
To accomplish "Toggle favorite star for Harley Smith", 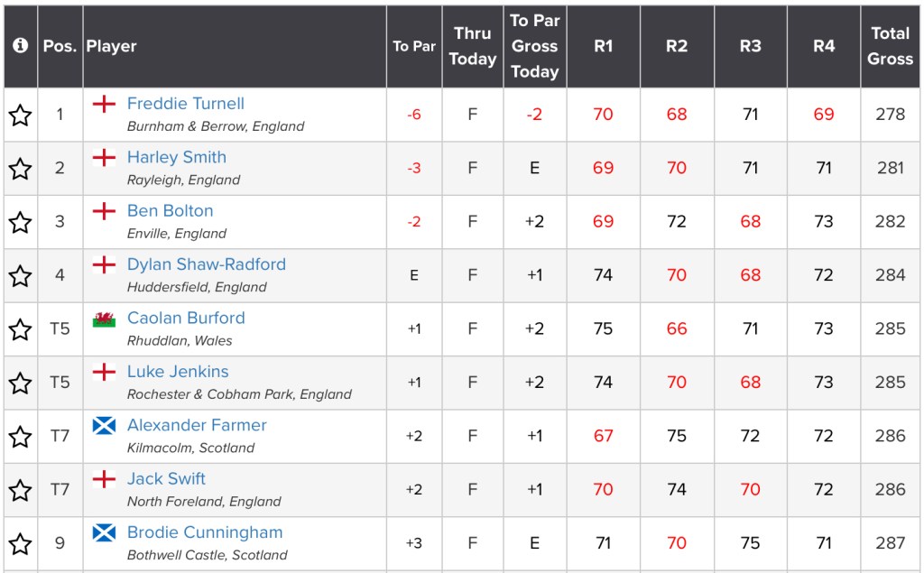I will click(x=20, y=169).
